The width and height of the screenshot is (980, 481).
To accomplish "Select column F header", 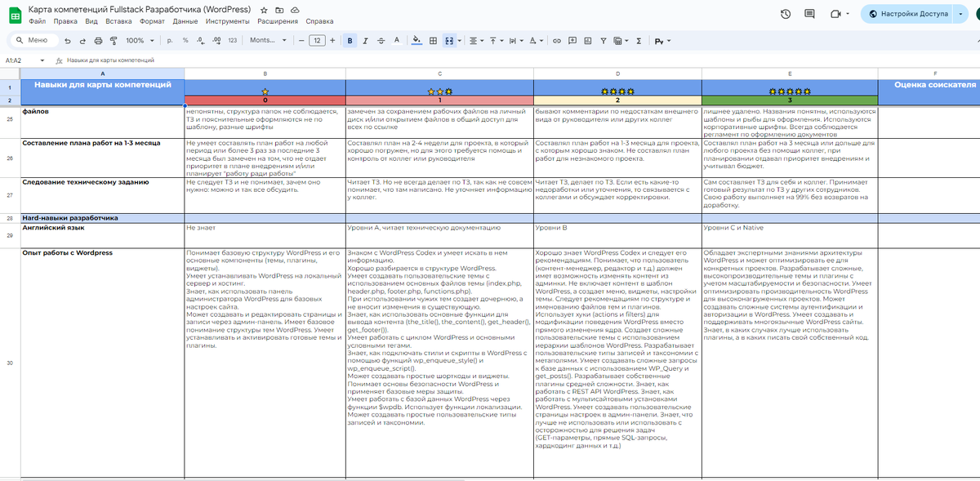I will [x=935, y=73].
